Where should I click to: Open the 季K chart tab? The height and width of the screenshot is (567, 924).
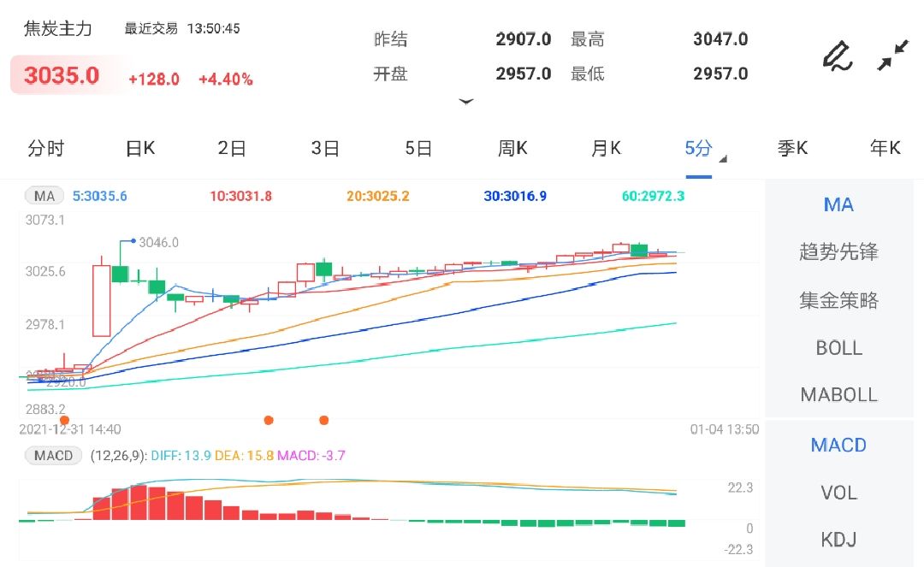792,148
